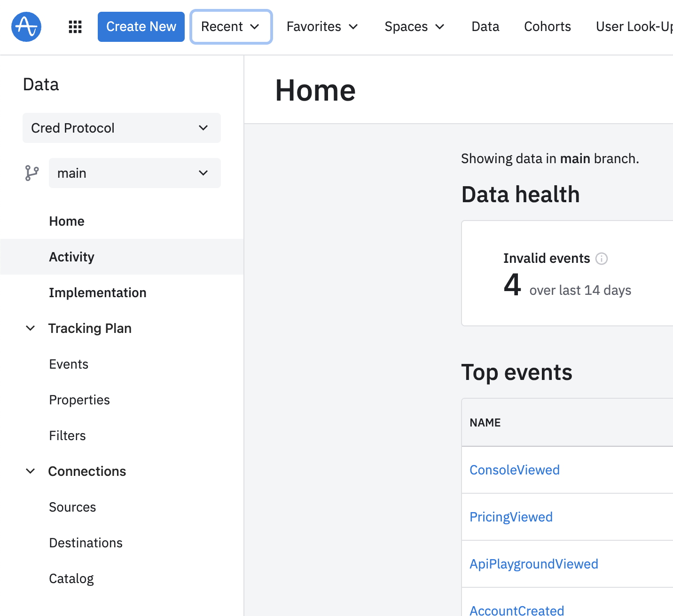This screenshot has height=616, width=673.
Task: Click the Top events heading
Action: click(516, 372)
